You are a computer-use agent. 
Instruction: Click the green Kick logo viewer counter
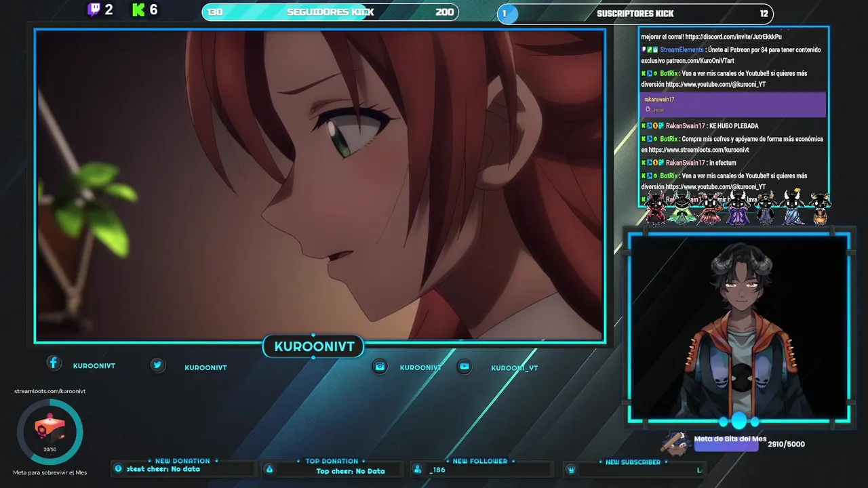pyautogui.click(x=144, y=10)
